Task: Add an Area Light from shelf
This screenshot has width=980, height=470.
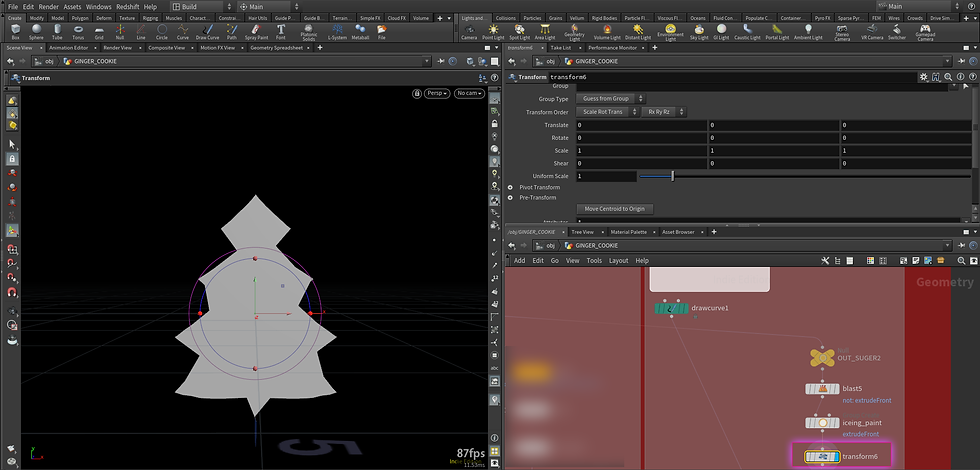Action: (544, 32)
